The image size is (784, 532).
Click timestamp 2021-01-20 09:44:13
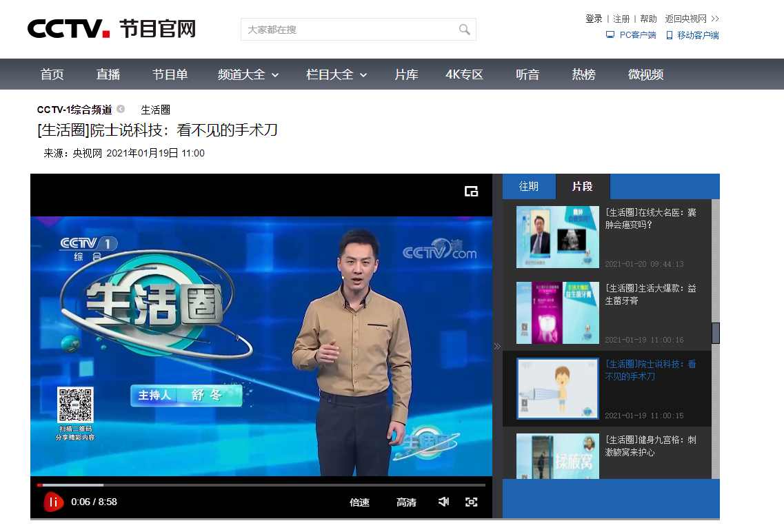coord(644,264)
